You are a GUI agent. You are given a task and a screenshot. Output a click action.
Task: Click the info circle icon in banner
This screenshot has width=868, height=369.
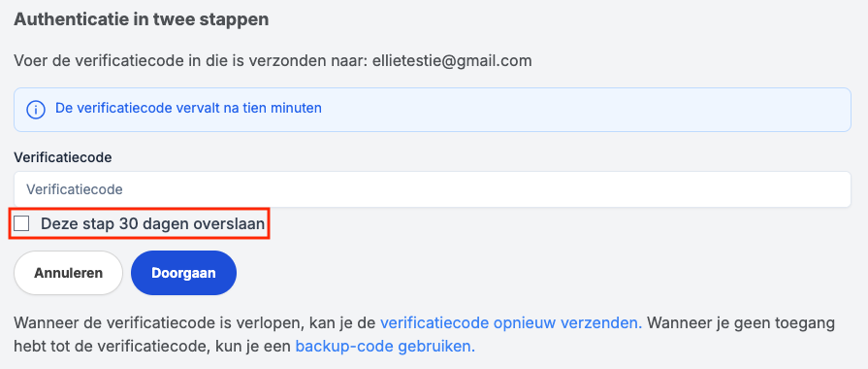point(36,109)
